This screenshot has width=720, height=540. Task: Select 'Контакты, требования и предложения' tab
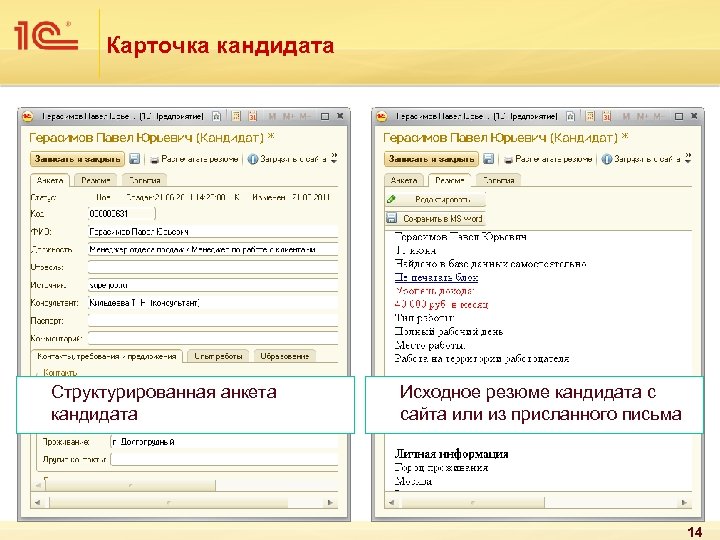[x=107, y=356]
